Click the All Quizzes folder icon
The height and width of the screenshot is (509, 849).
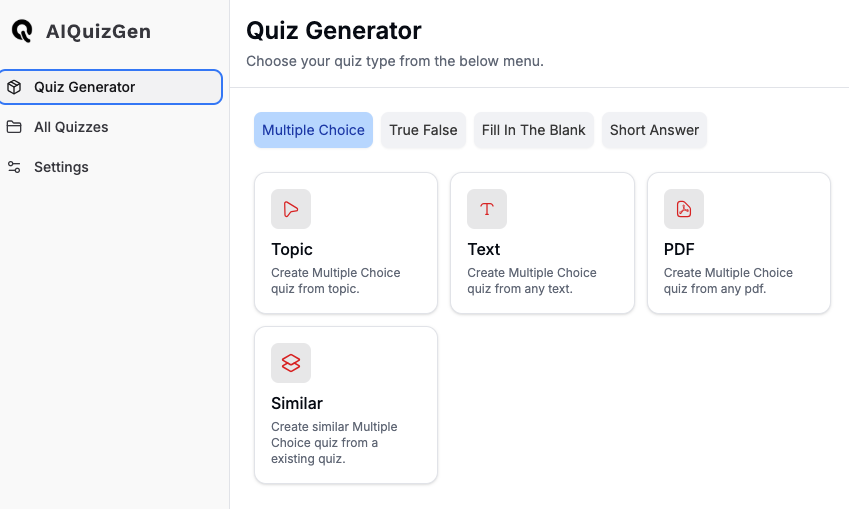point(14,127)
